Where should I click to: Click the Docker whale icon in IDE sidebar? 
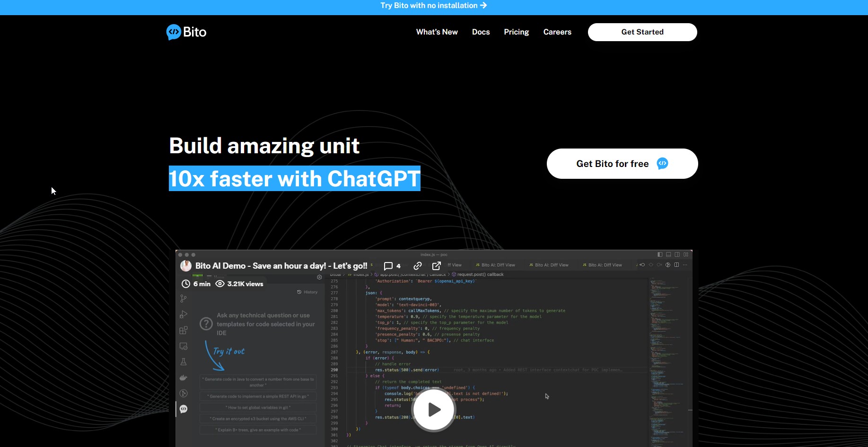click(x=184, y=377)
